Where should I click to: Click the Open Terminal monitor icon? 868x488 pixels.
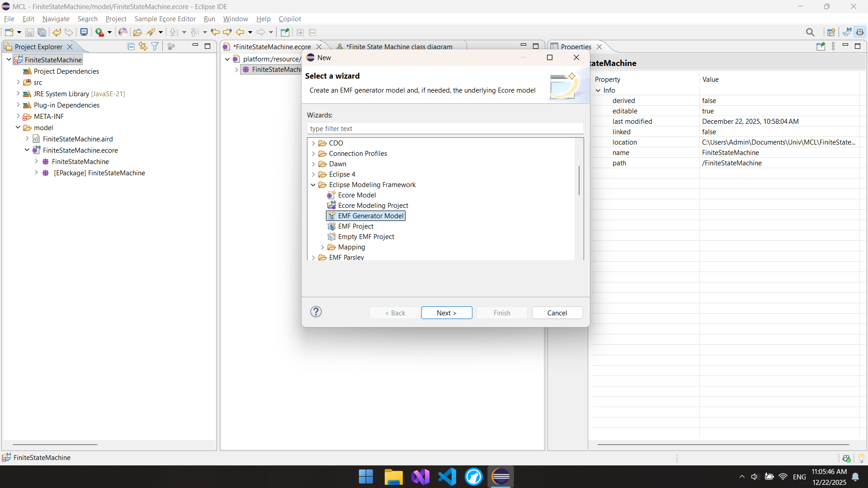coord(84,33)
